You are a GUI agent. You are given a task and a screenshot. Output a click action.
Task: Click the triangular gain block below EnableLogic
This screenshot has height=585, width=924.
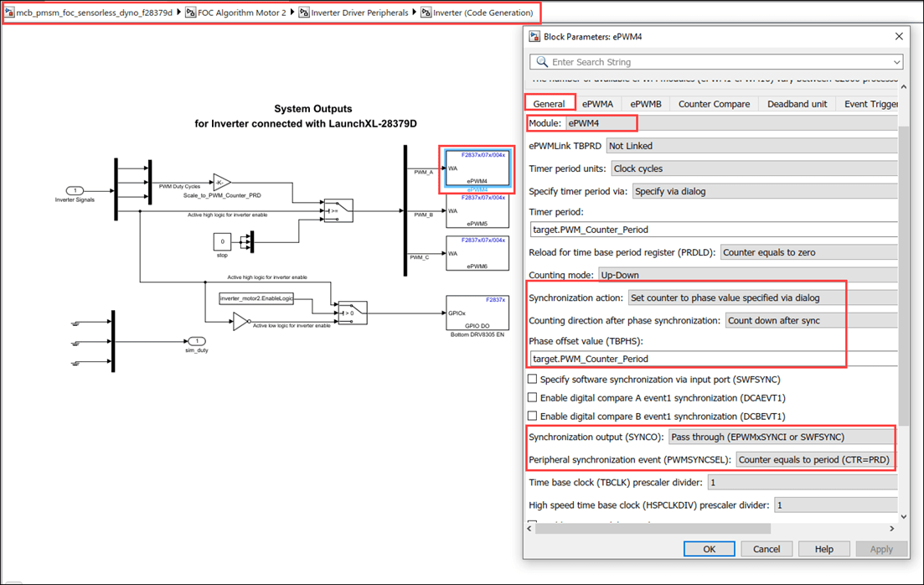tap(240, 321)
